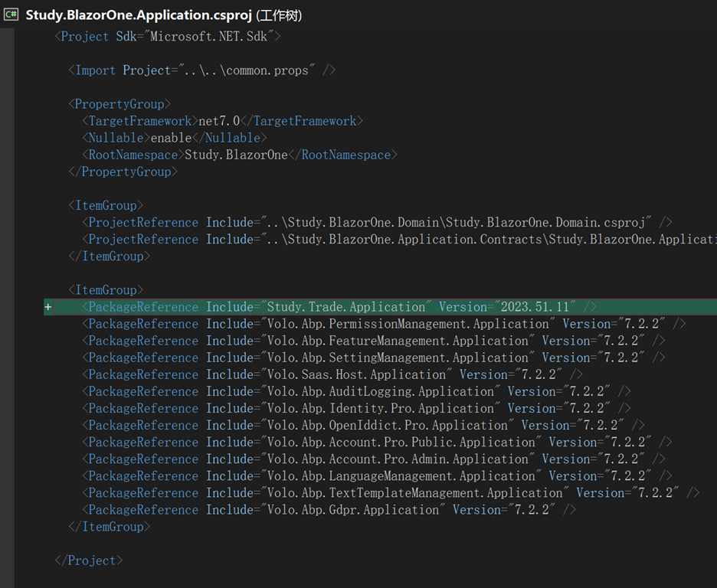
Task: Click the closing Project tag
Action: [89, 560]
